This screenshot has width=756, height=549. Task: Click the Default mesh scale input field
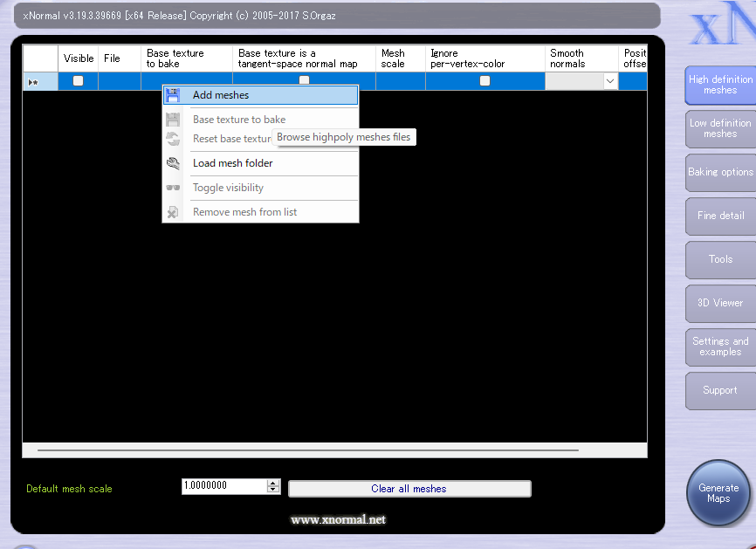coord(223,487)
